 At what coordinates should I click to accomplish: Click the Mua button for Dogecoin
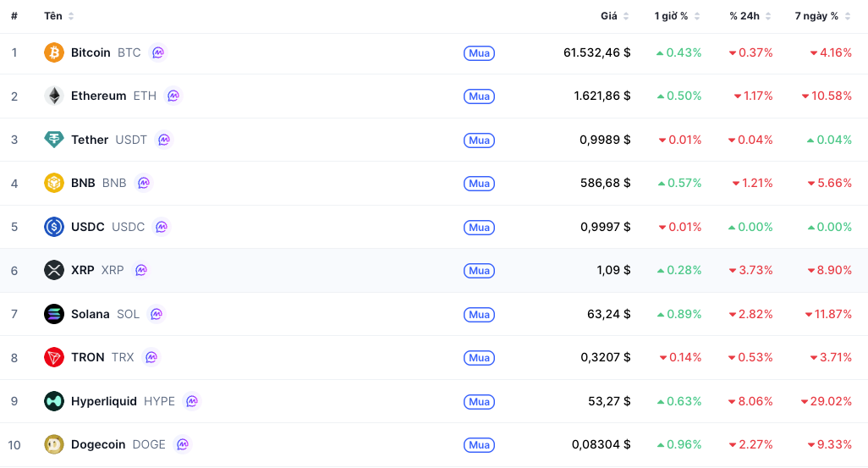pos(479,445)
